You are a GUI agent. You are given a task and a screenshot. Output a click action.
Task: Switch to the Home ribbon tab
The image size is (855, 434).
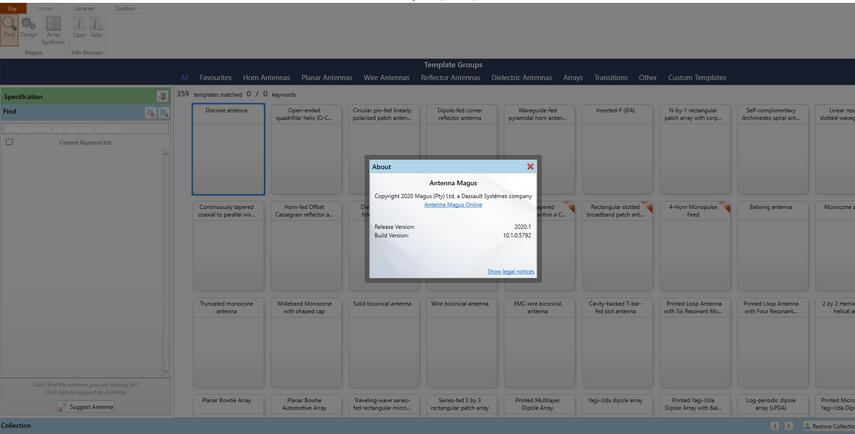(45, 9)
